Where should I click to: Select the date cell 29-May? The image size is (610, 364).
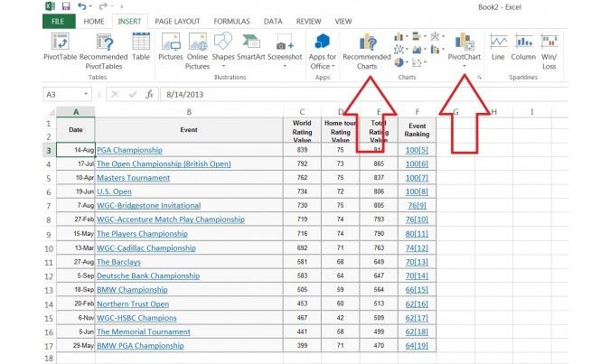click(x=76, y=345)
